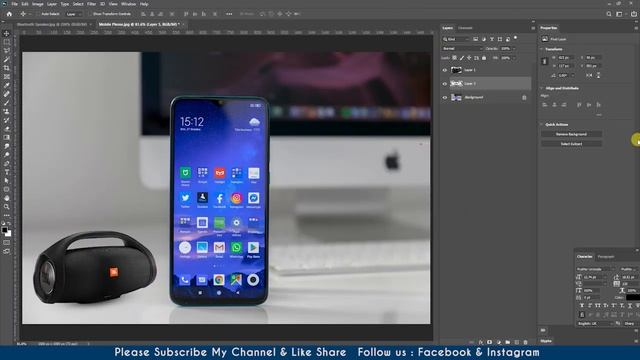Toggle lock image pixels brush icon
Viewport: 640px width, 360px height.
click(462, 58)
